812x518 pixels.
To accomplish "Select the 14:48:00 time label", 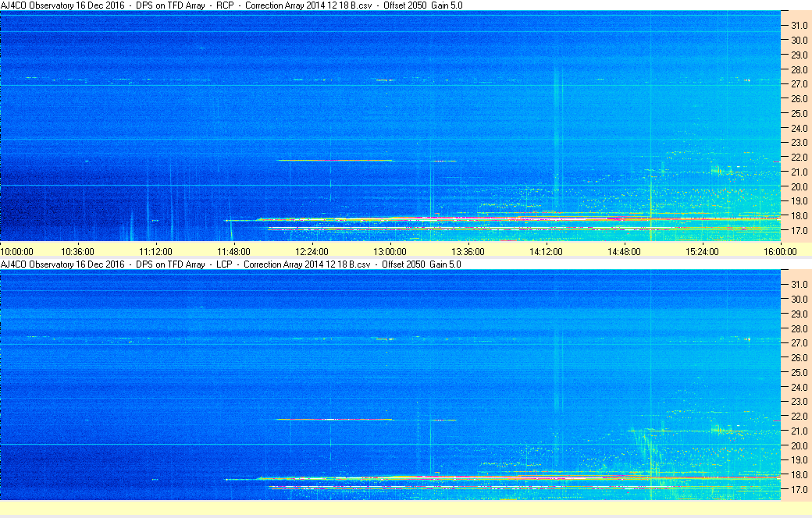I will [x=624, y=252].
